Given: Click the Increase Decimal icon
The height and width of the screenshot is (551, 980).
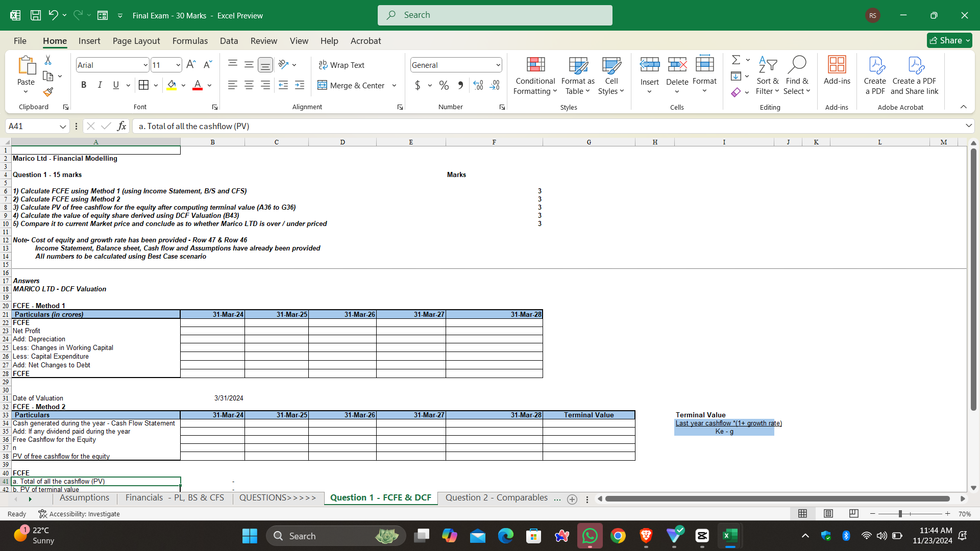Looking at the screenshot, I should 478,85.
